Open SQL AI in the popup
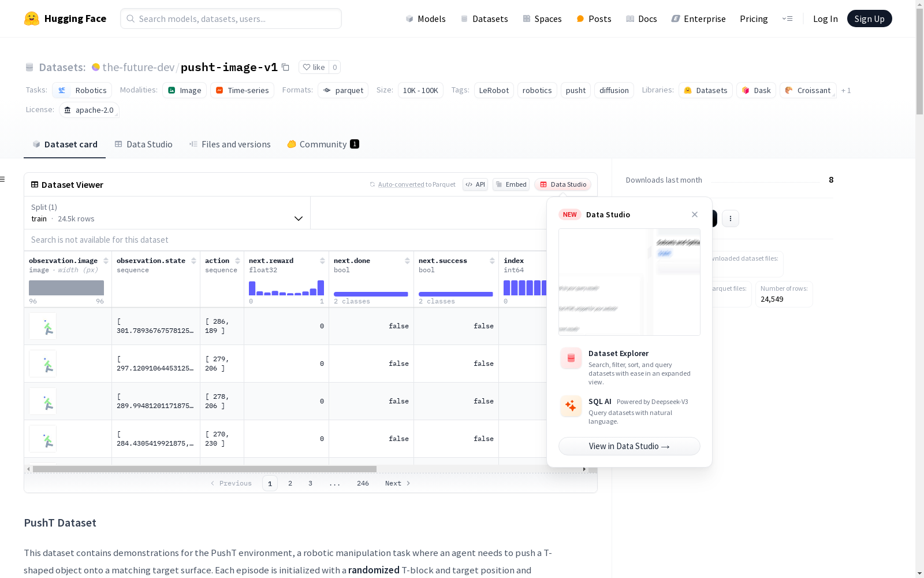924x578 pixels. tap(629, 411)
